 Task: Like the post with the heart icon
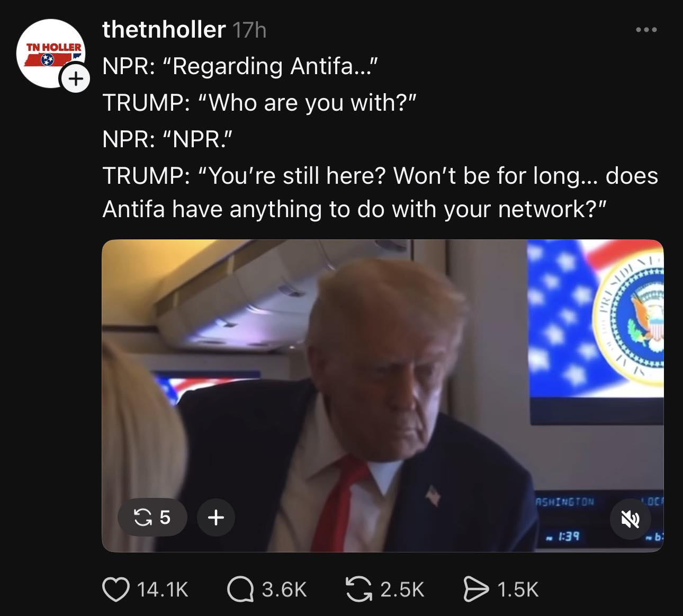pos(115,590)
